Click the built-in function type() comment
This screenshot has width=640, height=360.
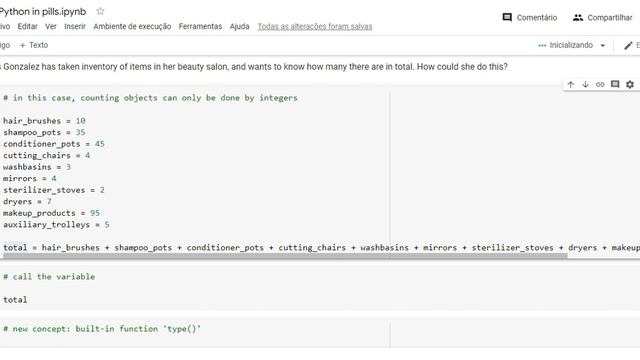point(102,329)
